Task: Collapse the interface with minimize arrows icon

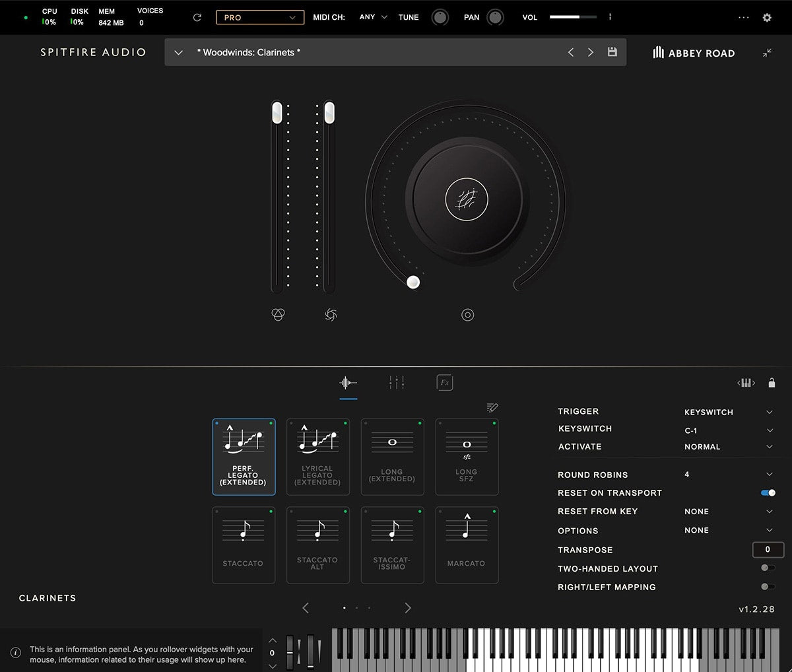Action: (x=767, y=53)
